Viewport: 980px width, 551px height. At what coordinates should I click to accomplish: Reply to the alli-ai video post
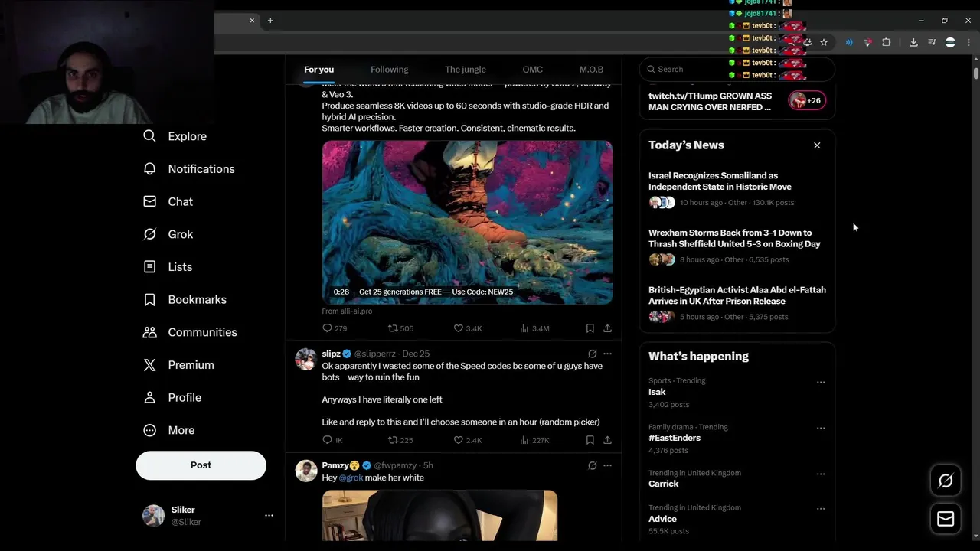[x=335, y=328]
